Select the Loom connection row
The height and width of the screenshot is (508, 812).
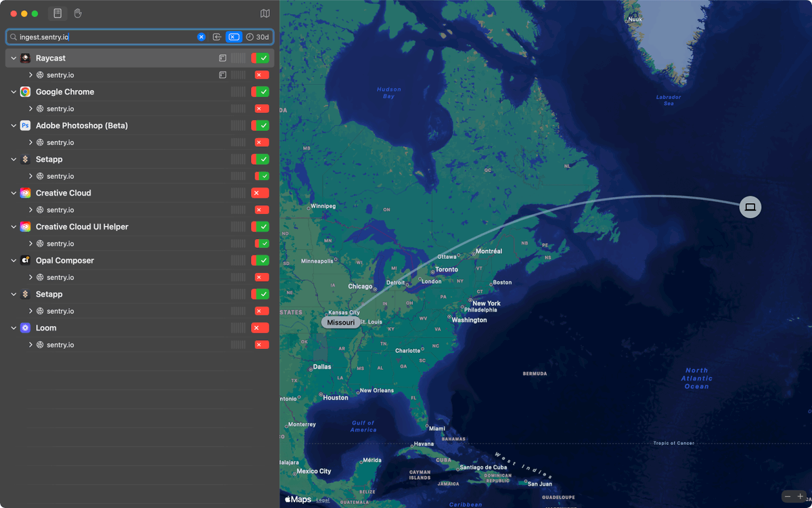(x=139, y=328)
